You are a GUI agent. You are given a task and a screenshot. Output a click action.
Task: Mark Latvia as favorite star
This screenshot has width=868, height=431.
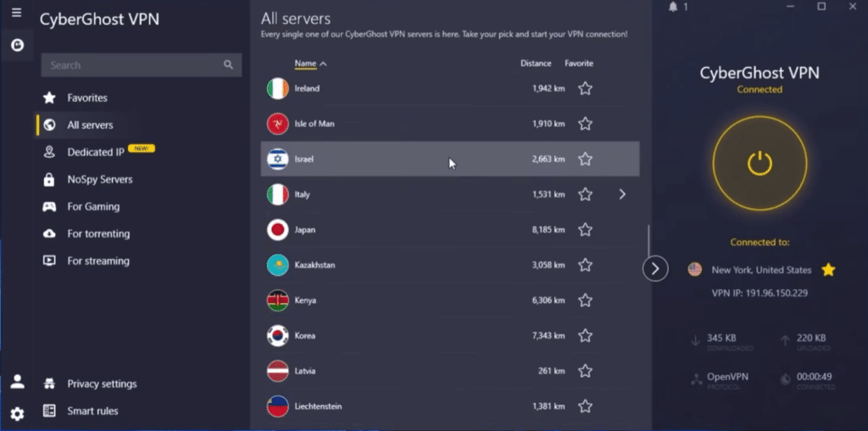[585, 371]
